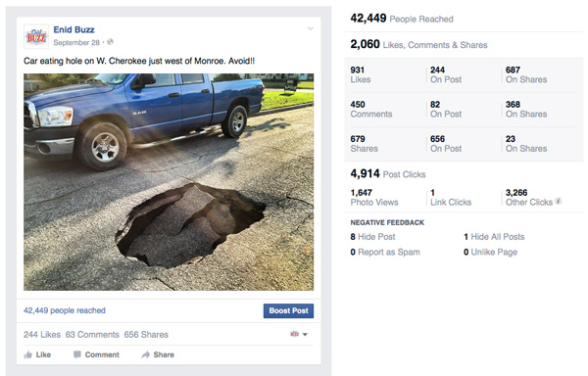Click the thumbs-up icon beside Like

tap(28, 354)
